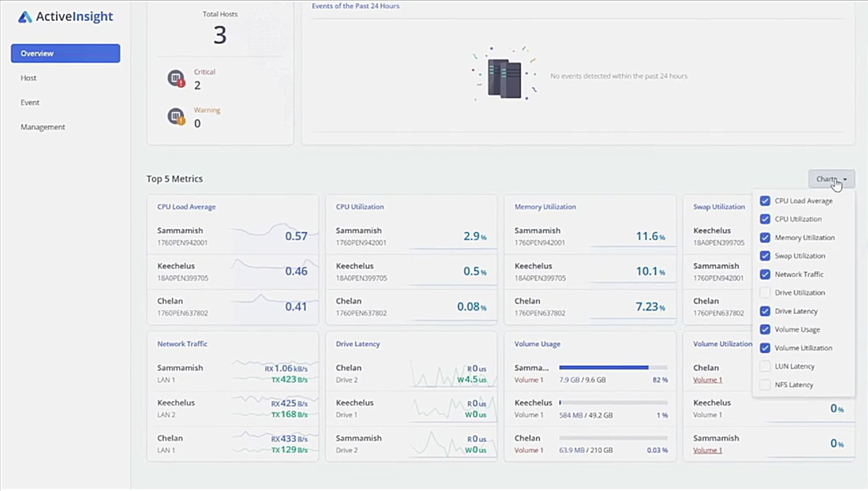Enable LUN Latency checkbox

(765, 367)
